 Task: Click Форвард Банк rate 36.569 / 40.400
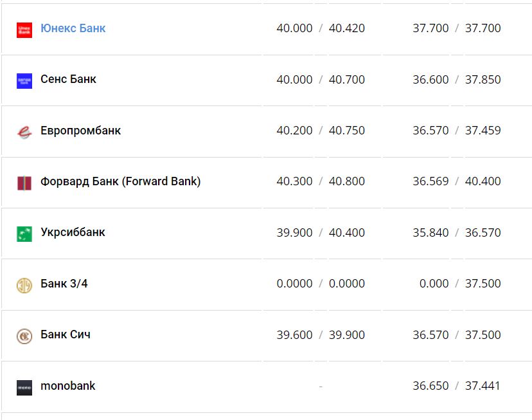pyautogui.click(x=456, y=181)
